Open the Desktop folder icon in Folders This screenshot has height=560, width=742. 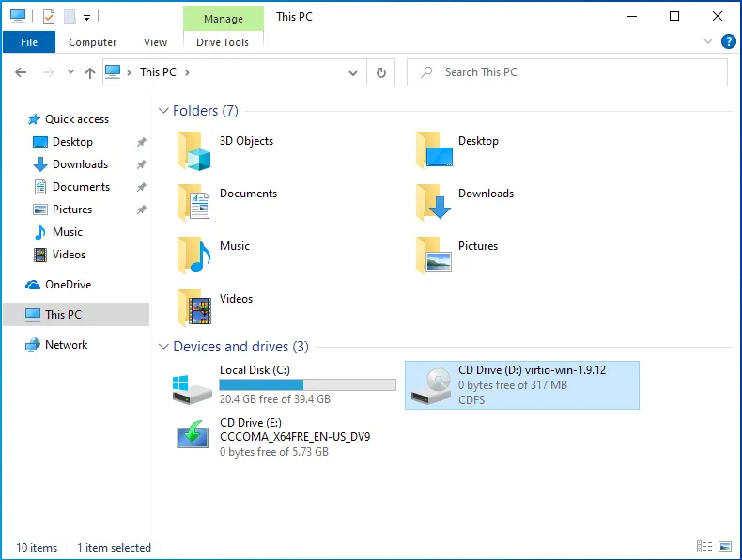pyautogui.click(x=434, y=150)
